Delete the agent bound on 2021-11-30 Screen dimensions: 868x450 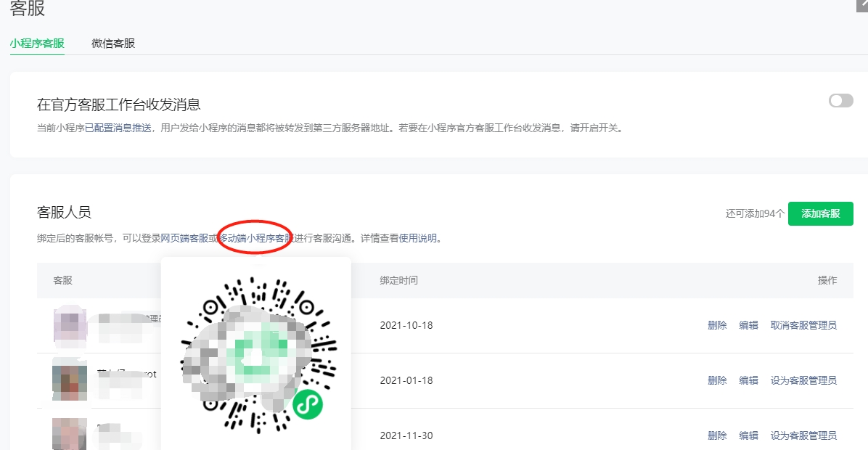coord(717,435)
